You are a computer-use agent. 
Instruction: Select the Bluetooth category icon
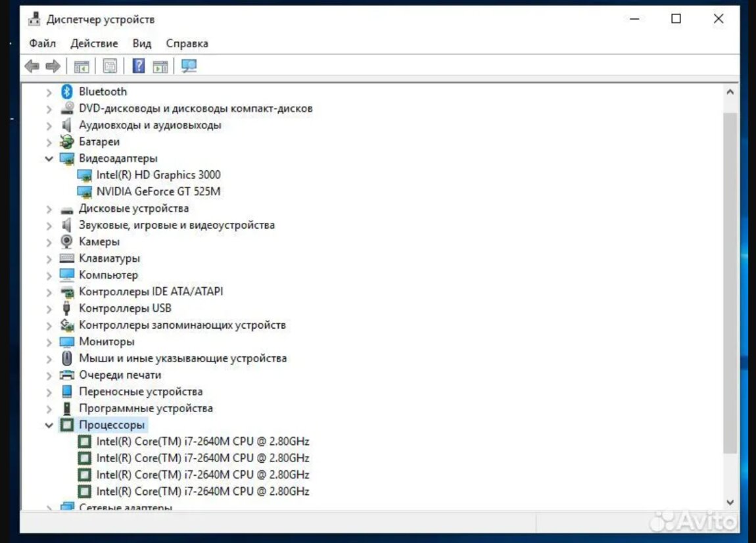pyautogui.click(x=66, y=91)
